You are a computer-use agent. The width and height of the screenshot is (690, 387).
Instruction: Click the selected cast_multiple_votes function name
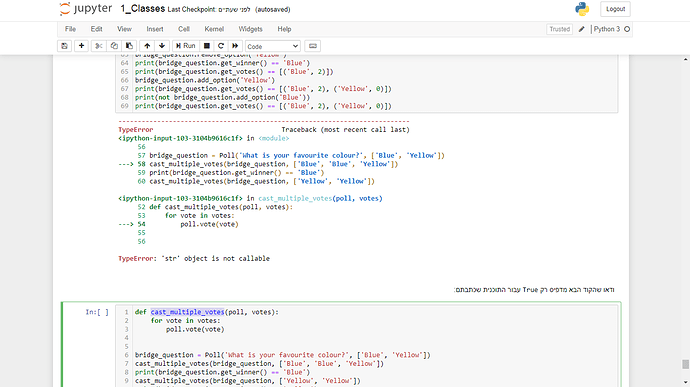(x=187, y=312)
